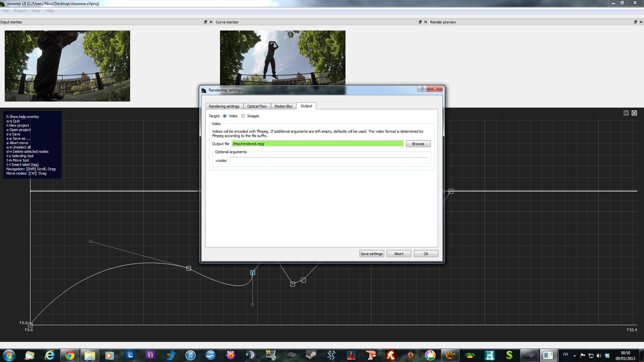Click the Browse button for output file

(418, 144)
